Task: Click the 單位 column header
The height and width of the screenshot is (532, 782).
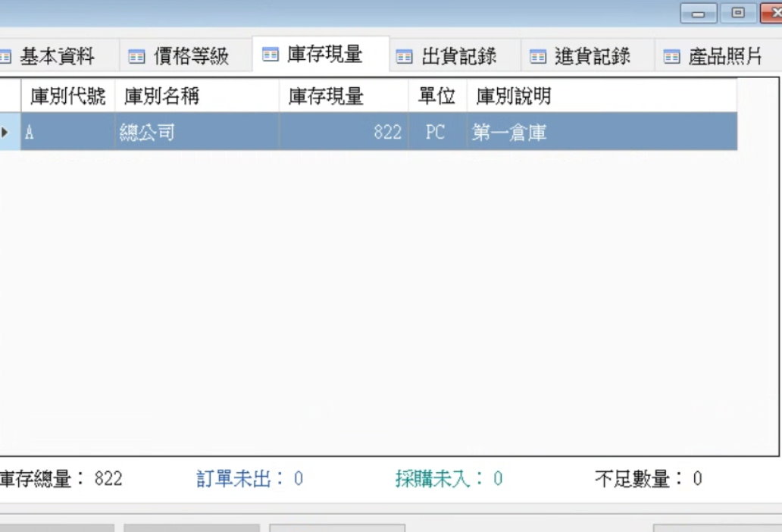Action: (436, 96)
